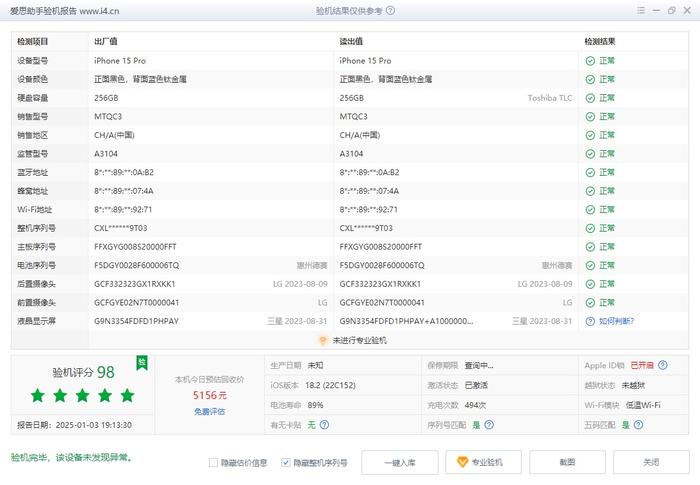Click the 专业验机 button
Image resolution: width=700 pixels, height=485 pixels.
[483, 462]
